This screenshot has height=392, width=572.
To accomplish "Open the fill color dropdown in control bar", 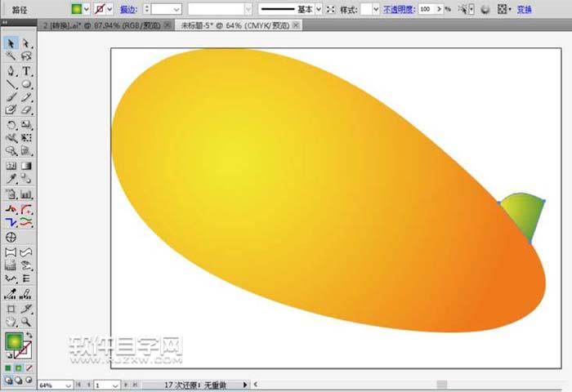I will (87, 9).
